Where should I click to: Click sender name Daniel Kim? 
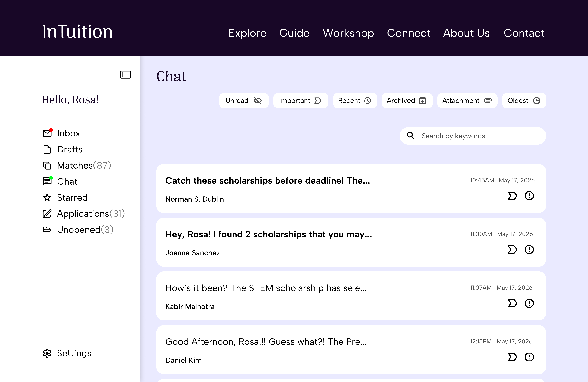click(x=183, y=360)
